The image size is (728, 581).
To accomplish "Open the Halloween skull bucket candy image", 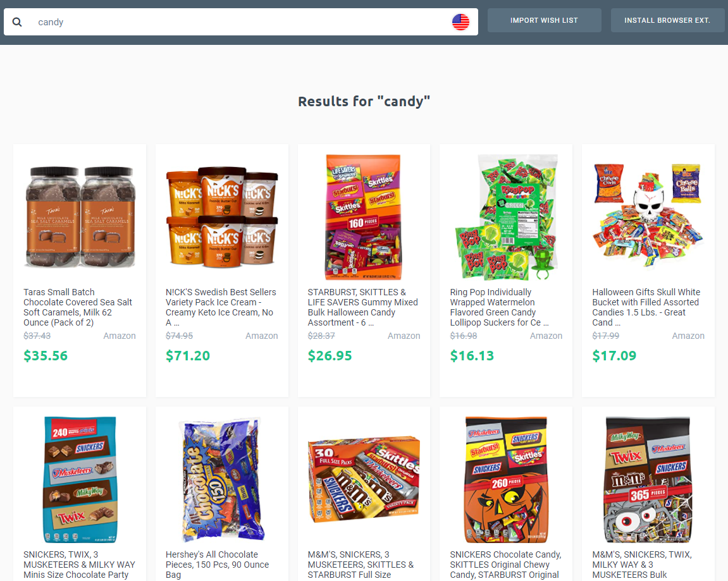I will 648,216.
